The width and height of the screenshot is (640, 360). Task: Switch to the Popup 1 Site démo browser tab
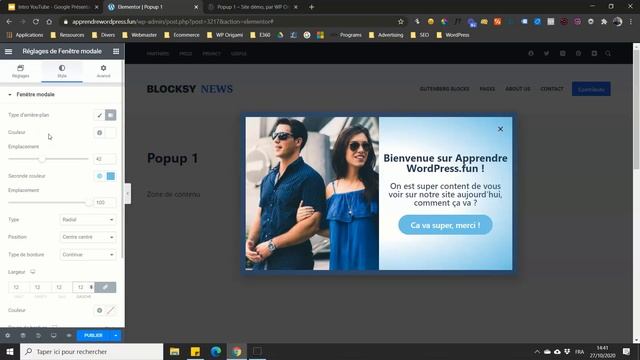[x=252, y=7]
